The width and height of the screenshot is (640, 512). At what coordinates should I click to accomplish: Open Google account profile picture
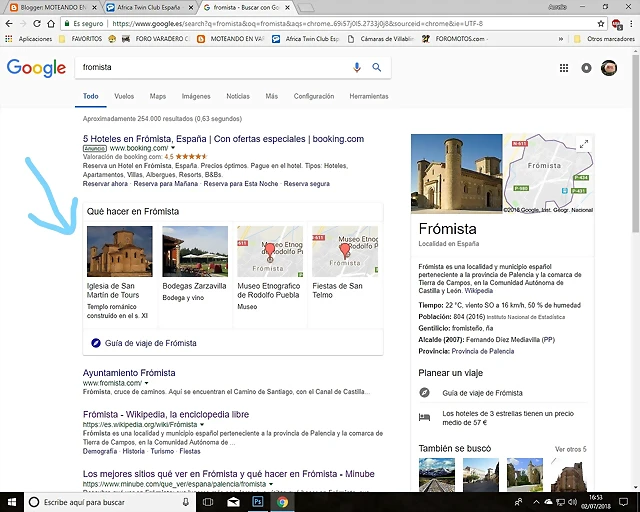tap(609, 68)
